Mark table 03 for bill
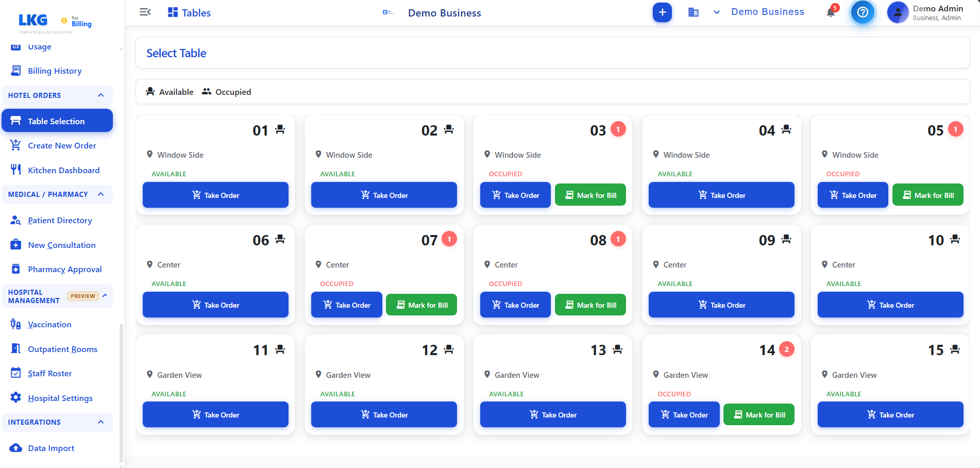980x468 pixels. (x=590, y=195)
